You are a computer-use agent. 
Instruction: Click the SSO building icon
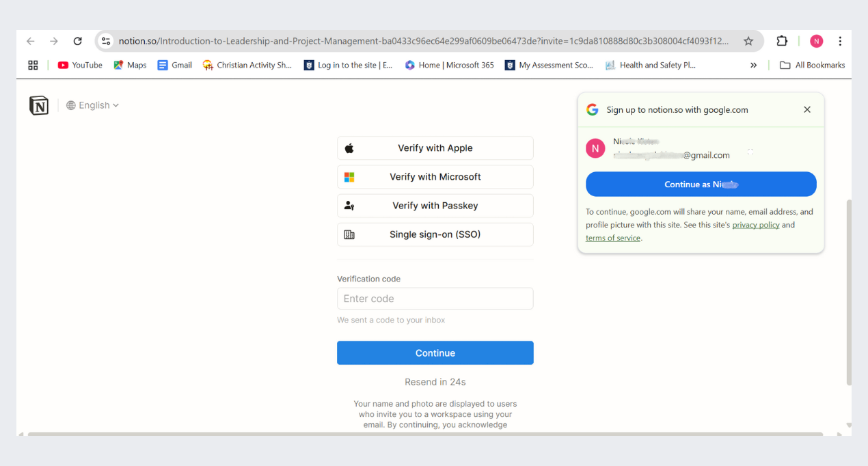(x=349, y=234)
